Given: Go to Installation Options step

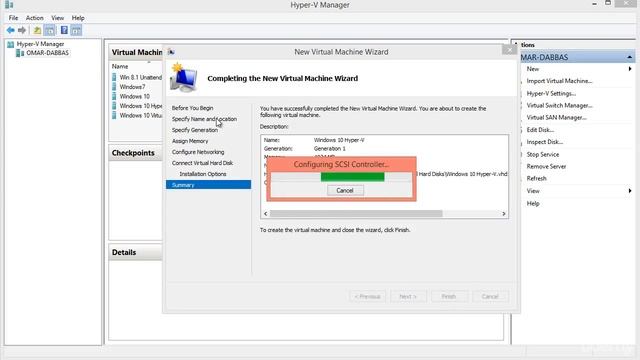Looking at the screenshot, I should tap(203, 174).
